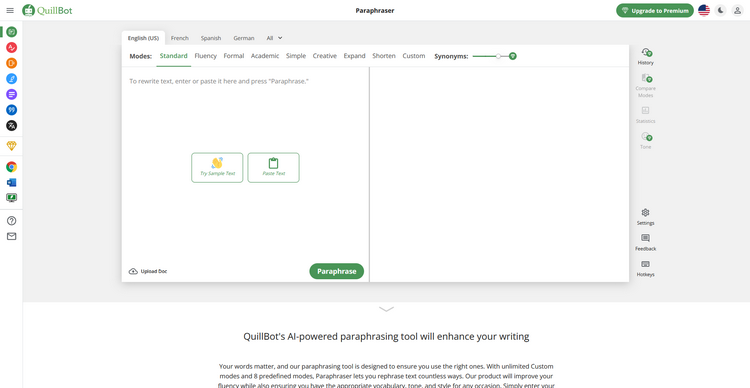Click Try Sample Text

217,167
